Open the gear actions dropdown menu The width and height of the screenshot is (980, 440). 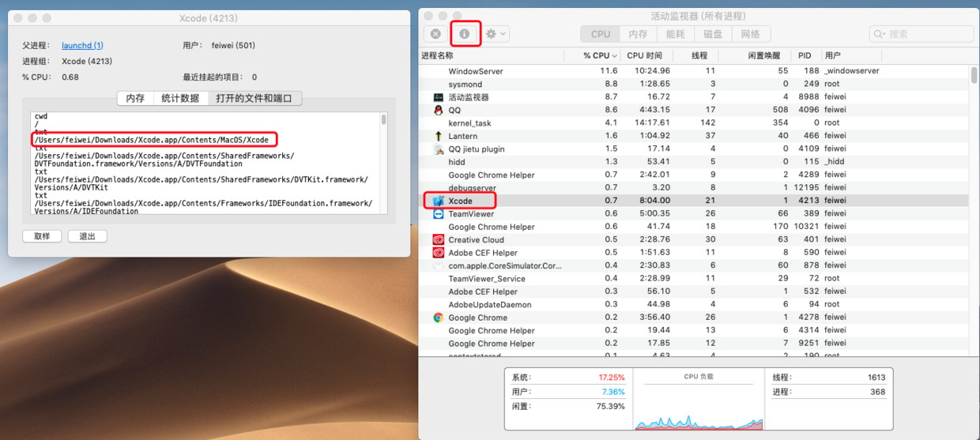point(496,34)
